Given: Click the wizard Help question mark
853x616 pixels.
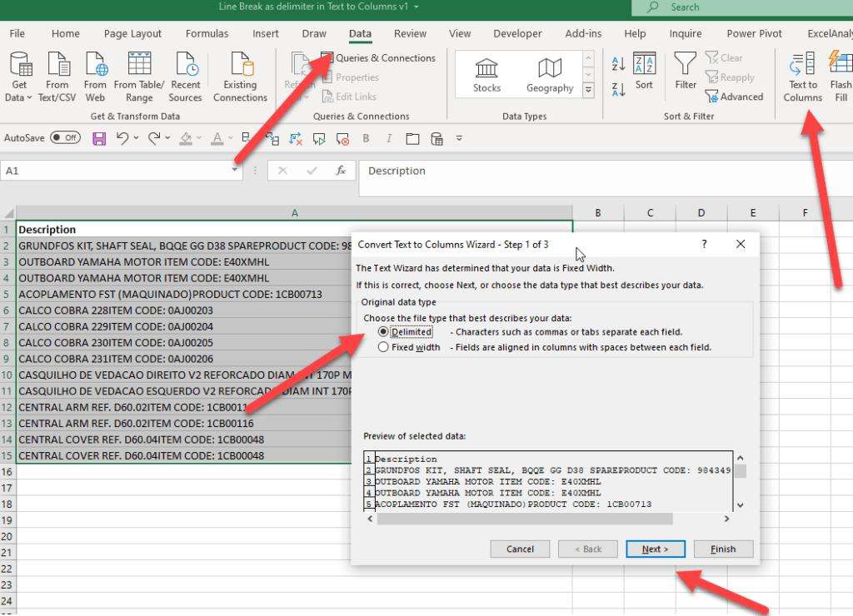Looking at the screenshot, I should (704, 244).
